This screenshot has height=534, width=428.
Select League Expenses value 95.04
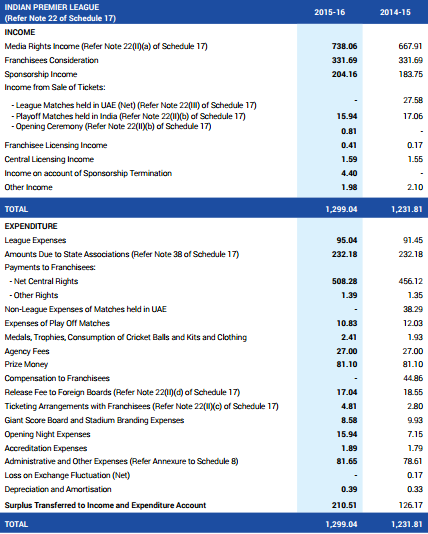(347, 240)
